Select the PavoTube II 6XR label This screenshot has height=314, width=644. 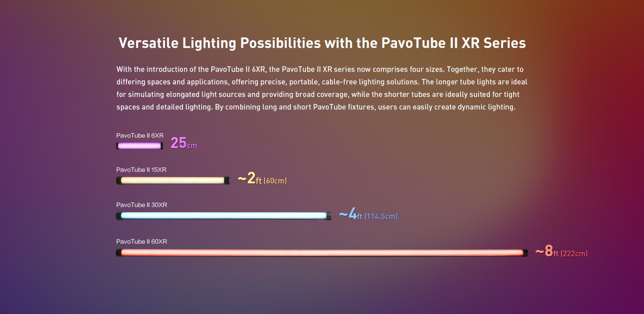click(x=140, y=135)
